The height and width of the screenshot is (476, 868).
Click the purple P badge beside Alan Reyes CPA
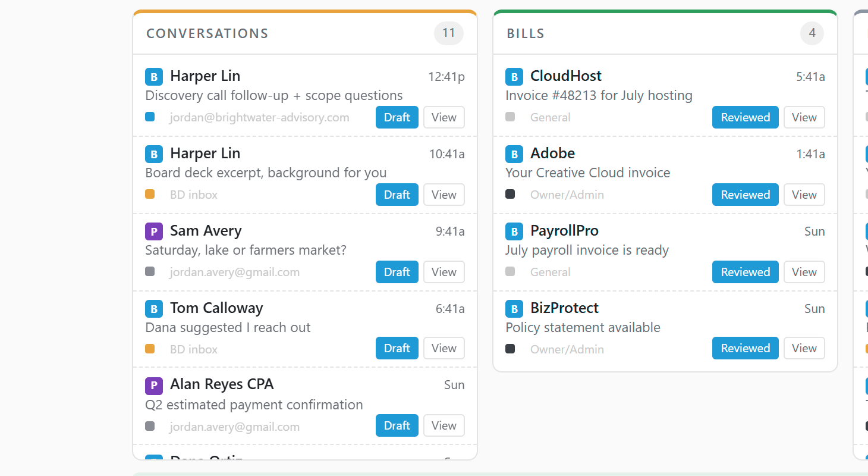pos(154,386)
